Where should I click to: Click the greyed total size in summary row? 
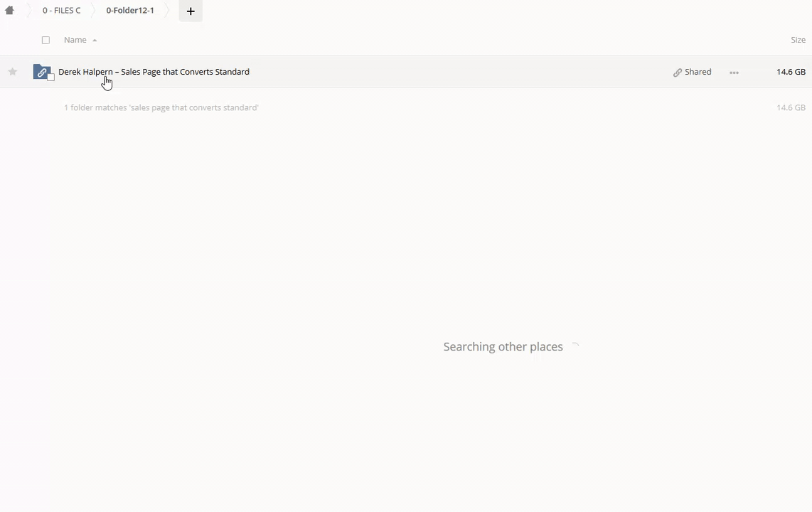click(x=791, y=108)
